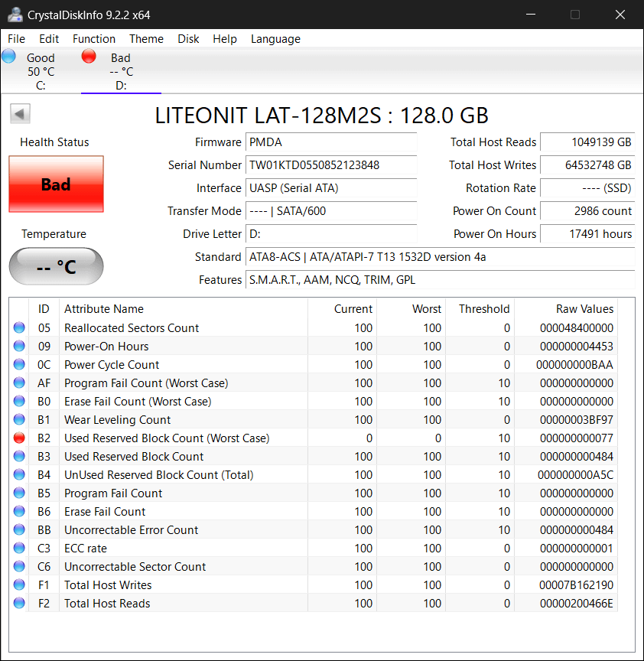Click the Raw Values column header

point(566,308)
